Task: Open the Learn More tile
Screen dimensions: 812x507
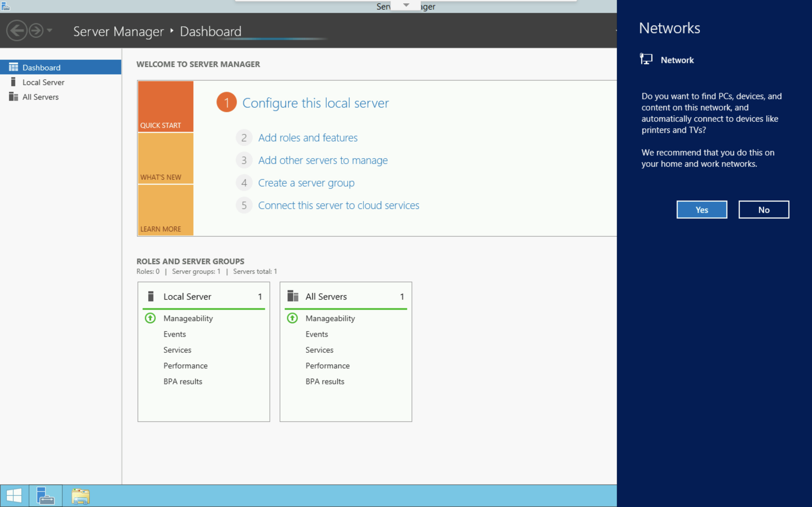Action: tap(166, 210)
